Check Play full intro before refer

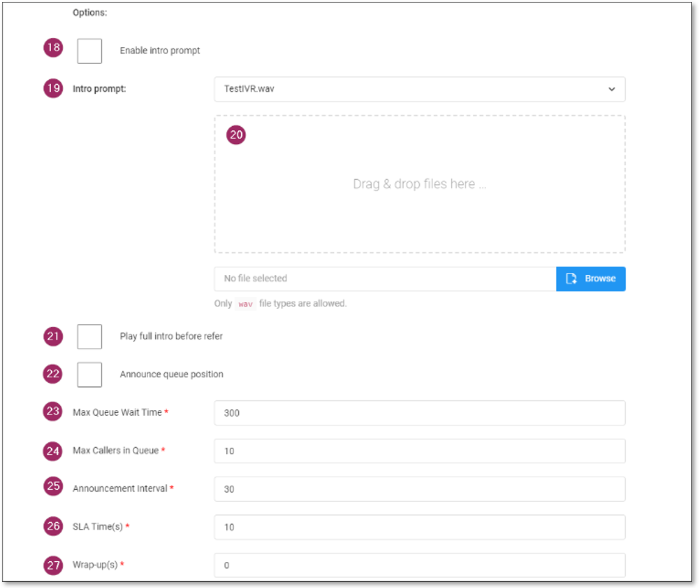tap(90, 336)
